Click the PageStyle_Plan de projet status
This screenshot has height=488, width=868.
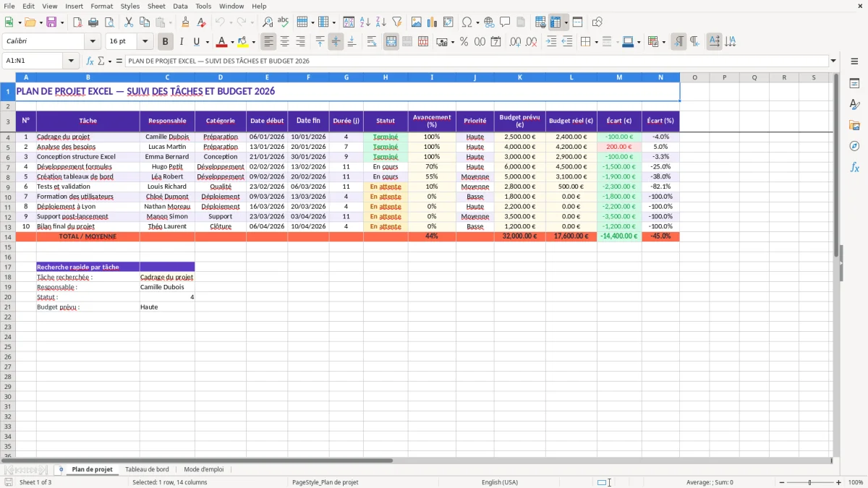325,482
